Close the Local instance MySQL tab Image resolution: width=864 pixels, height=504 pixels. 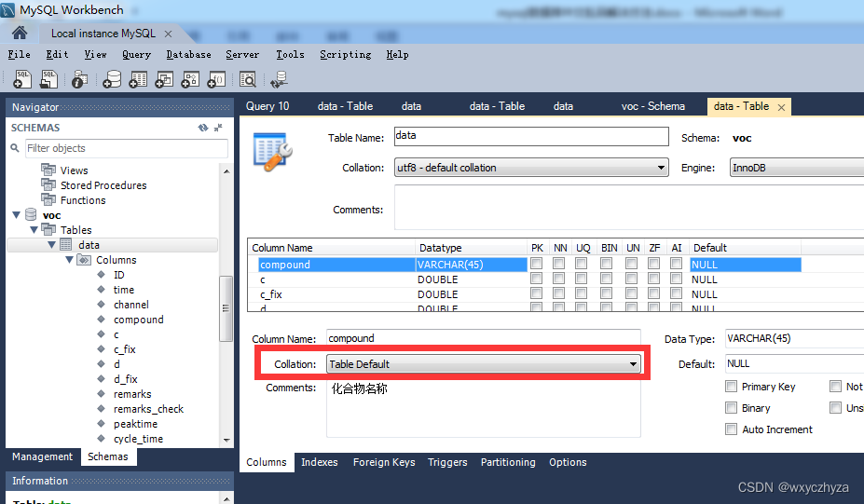pos(168,34)
